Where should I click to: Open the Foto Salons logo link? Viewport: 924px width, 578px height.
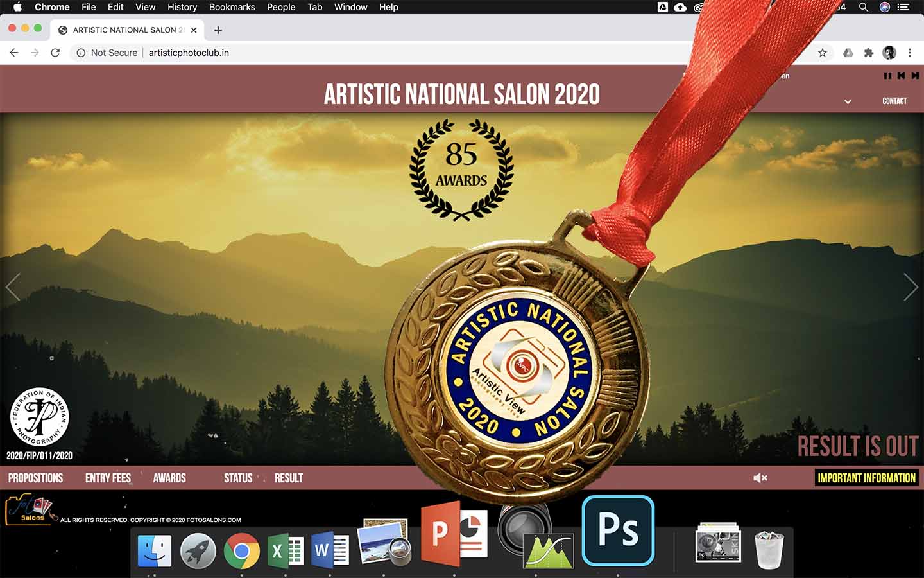[x=29, y=509]
